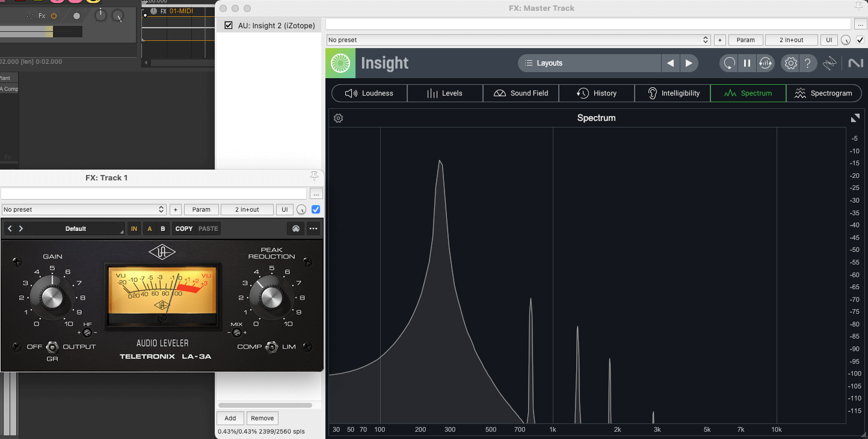This screenshot has height=439, width=868.
Task: Toggle the AU: Insight 2 plugin checkbox
Action: [229, 25]
